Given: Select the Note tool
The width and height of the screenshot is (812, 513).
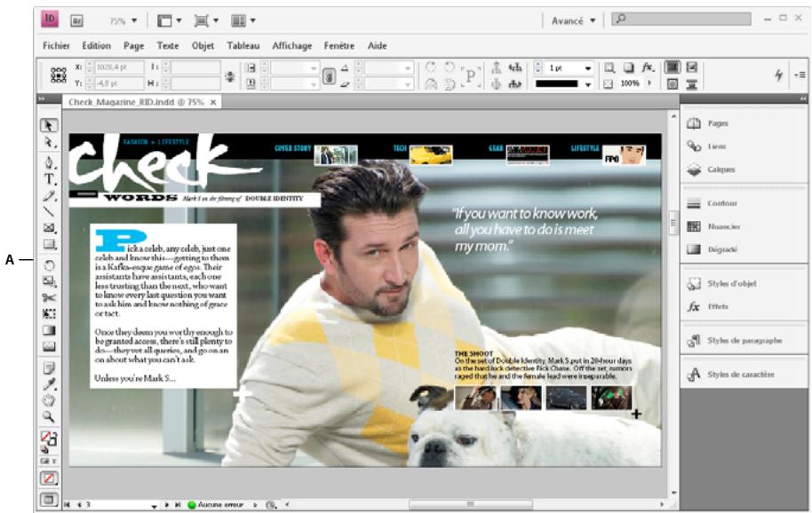Looking at the screenshot, I should pos(49,368).
